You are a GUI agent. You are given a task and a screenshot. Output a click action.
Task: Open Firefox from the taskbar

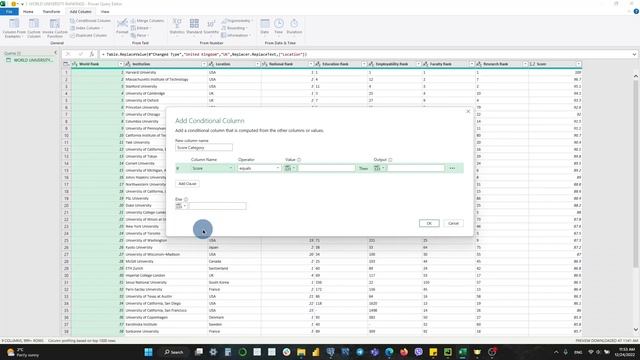[404, 352]
